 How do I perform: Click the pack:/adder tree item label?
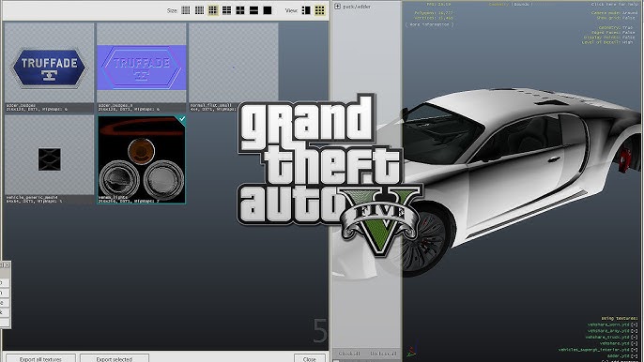pyautogui.click(x=357, y=7)
